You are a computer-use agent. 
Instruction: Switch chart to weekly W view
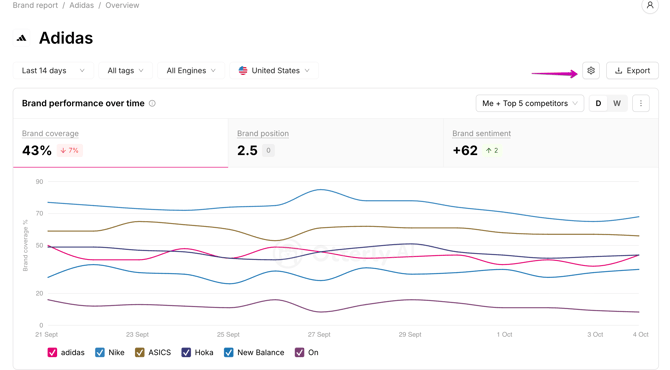(x=617, y=103)
